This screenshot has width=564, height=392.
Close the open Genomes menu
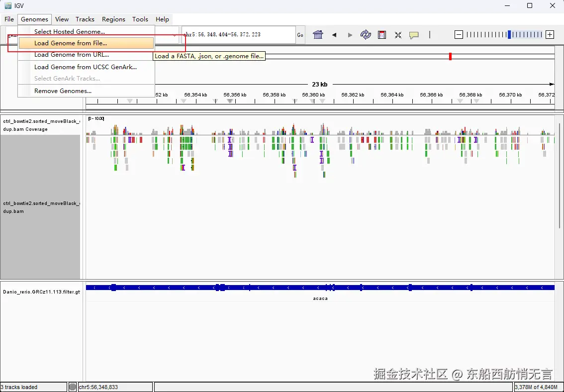coord(34,19)
